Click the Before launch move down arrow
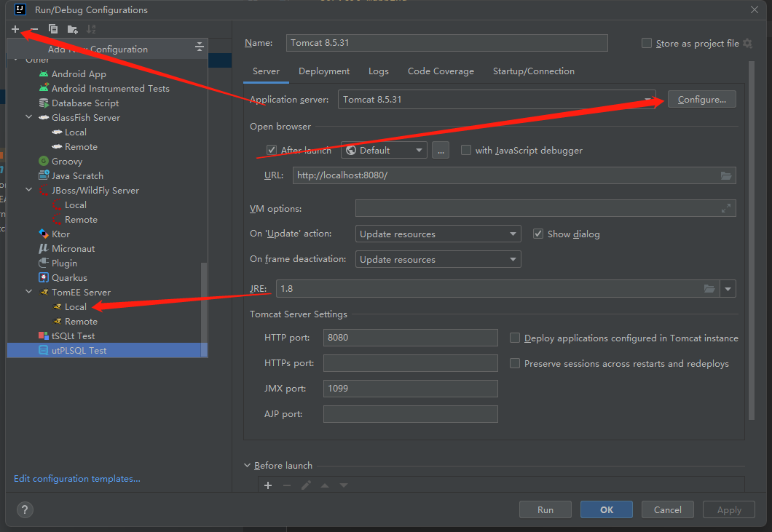This screenshot has height=532, width=772. click(x=344, y=485)
